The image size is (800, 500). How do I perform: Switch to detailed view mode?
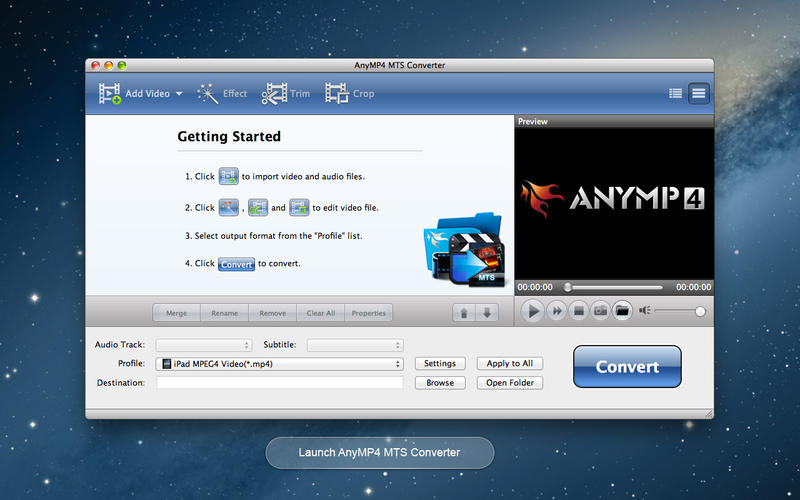698,93
